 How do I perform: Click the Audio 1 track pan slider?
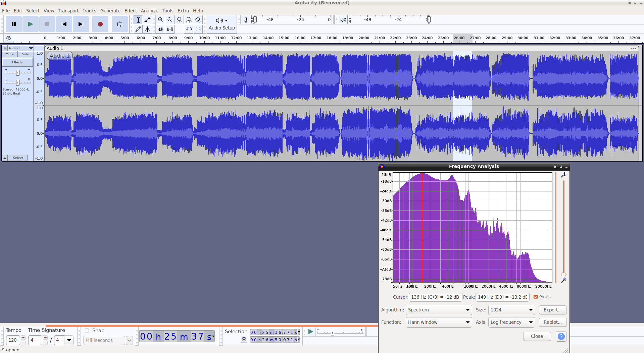[18, 82]
